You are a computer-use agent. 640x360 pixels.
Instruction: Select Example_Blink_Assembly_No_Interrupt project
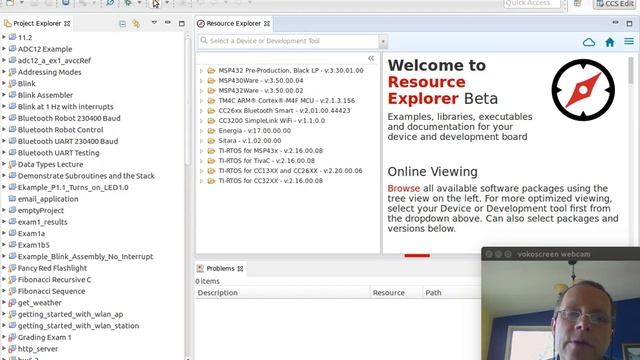tap(85, 256)
